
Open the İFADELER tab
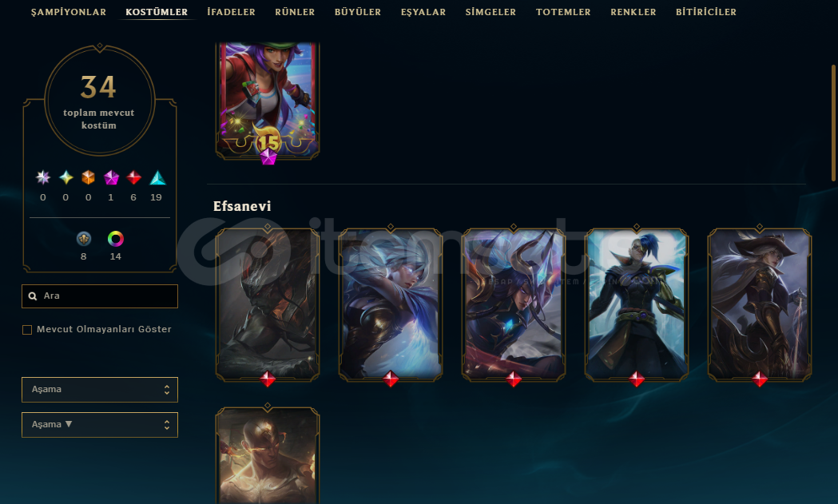click(231, 12)
